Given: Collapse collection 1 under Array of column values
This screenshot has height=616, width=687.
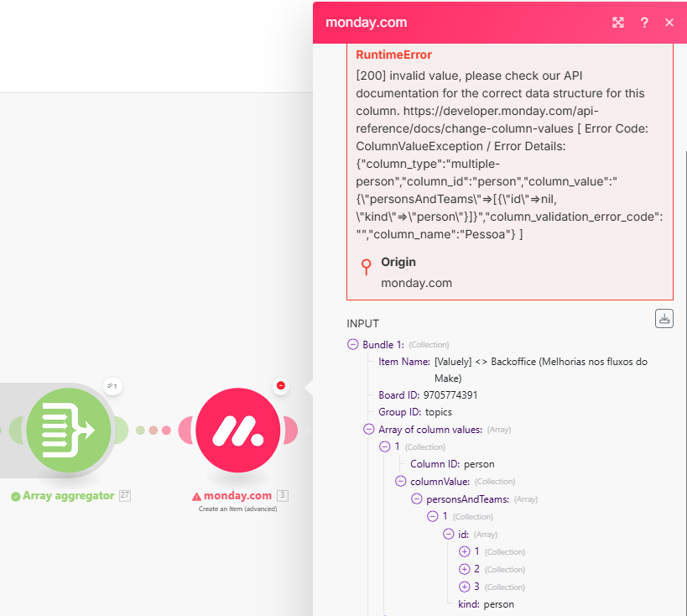Looking at the screenshot, I should pyautogui.click(x=385, y=446).
